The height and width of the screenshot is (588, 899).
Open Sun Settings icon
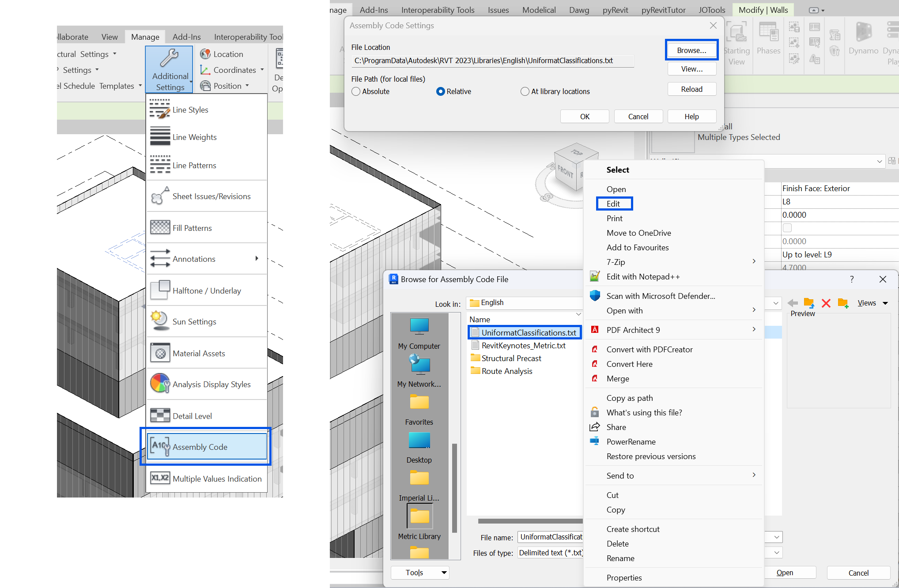[x=159, y=321]
